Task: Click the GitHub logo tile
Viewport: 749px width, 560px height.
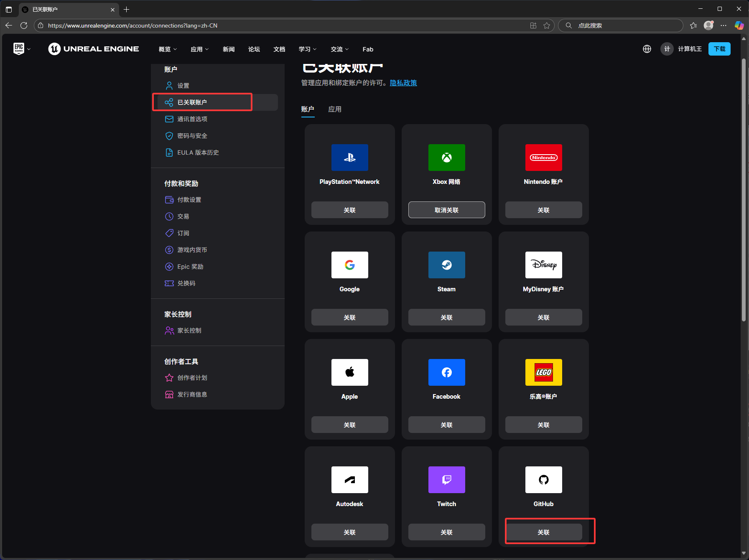Action: pos(544,480)
